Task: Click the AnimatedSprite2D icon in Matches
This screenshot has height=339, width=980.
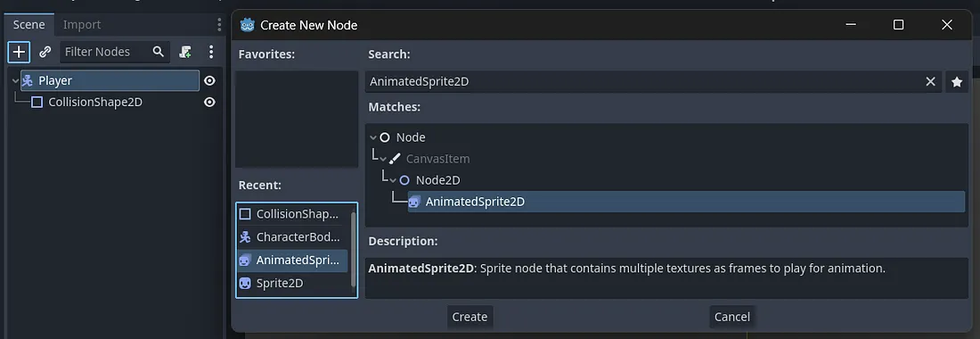Action: point(414,202)
